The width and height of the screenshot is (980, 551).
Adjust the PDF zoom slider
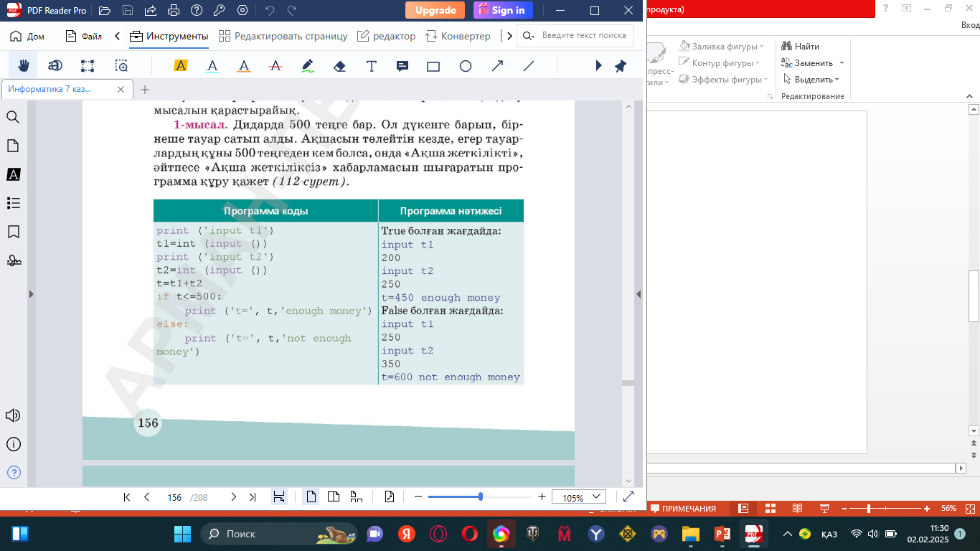click(480, 496)
